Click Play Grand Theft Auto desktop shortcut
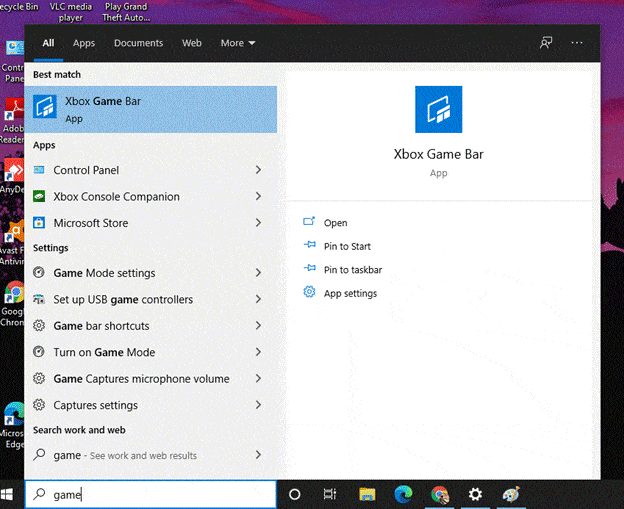Image resolution: width=624 pixels, height=509 pixels. tap(126, 12)
